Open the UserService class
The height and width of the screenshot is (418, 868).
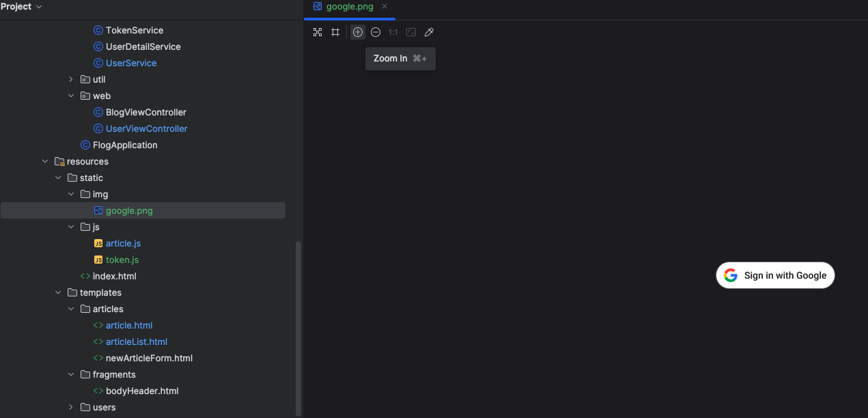tap(131, 63)
